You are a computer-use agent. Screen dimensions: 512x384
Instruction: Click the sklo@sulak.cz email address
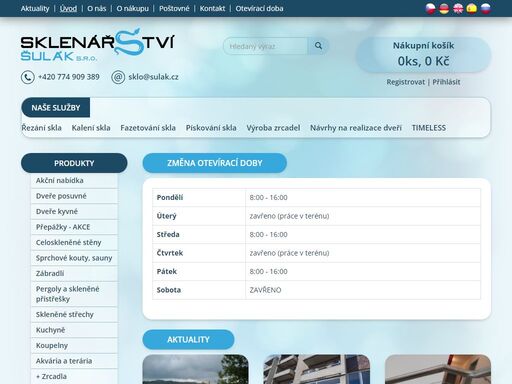pos(153,77)
